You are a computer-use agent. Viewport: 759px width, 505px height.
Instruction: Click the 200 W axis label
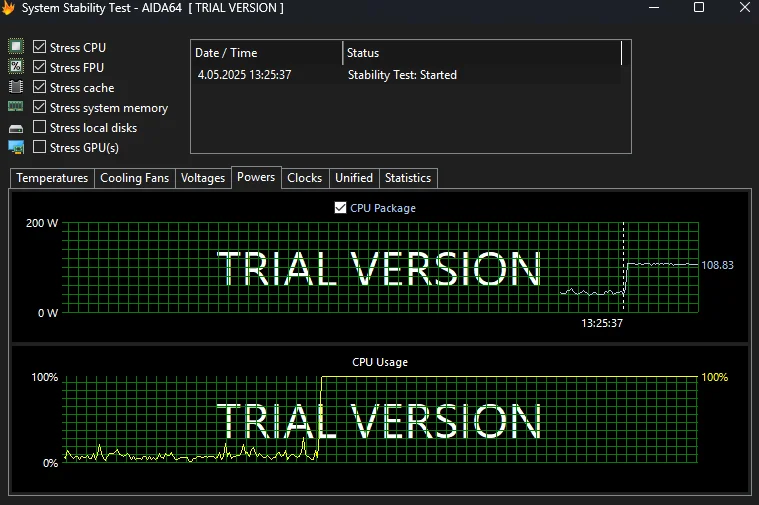point(42,223)
